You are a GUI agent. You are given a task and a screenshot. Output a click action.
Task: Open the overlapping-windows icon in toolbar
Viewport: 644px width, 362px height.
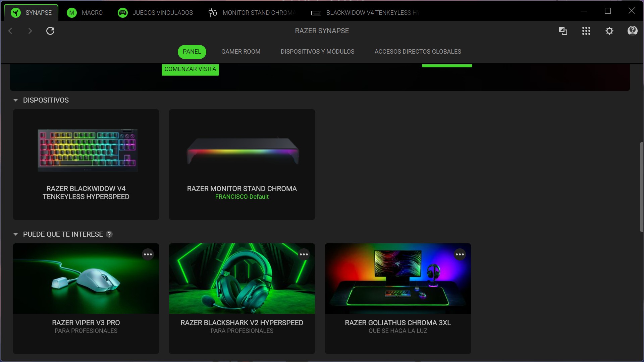[x=563, y=31]
